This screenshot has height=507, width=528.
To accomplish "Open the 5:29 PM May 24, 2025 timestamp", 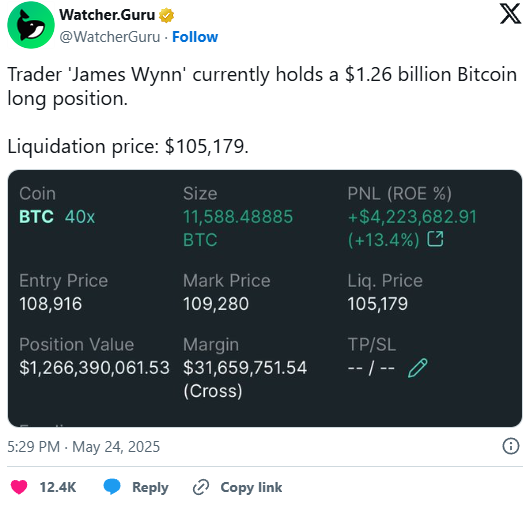I will (x=84, y=447).
